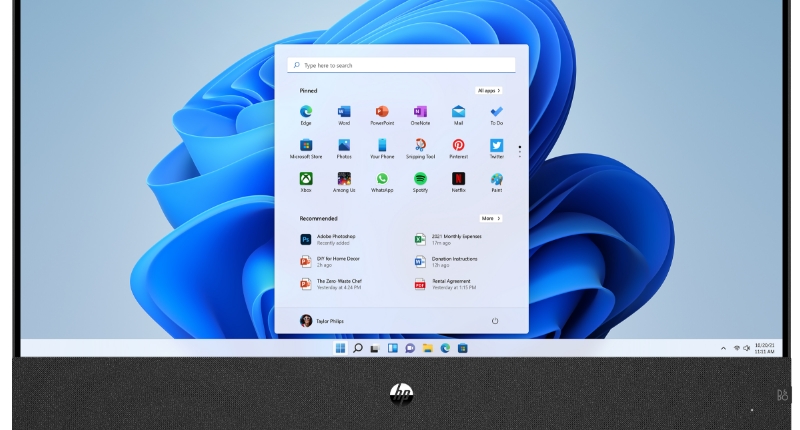This screenshot has width=800, height=430.
Task: Click the All apps button
Action: click(489, 90)
